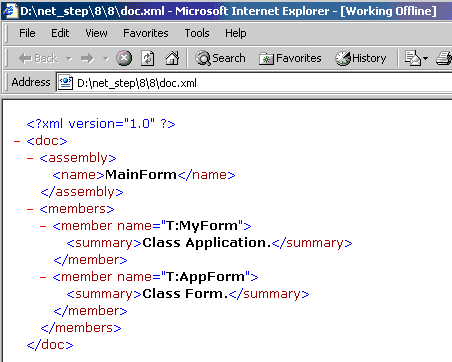Click the 'Class Application.' summary text
452x362 pixels.
point(207,243)
